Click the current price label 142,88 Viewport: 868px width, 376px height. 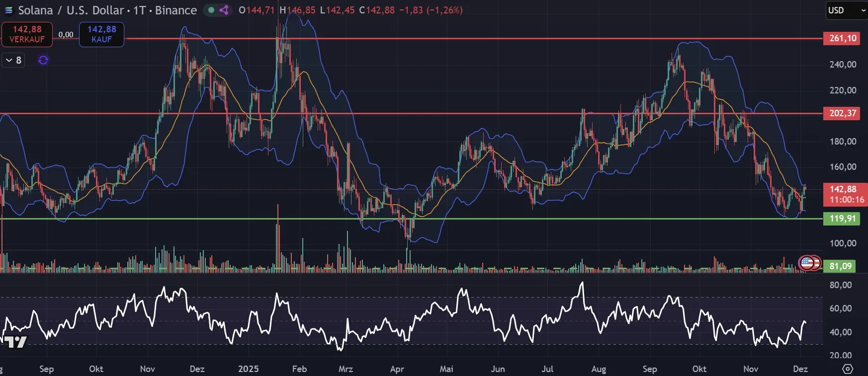[843, 189]
